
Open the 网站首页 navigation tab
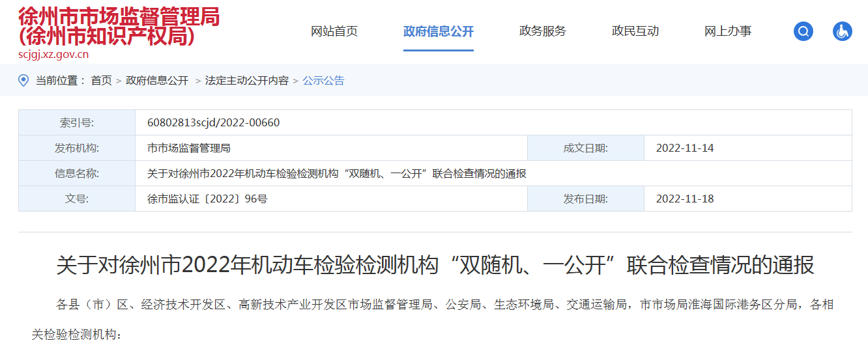coord(334,31)
